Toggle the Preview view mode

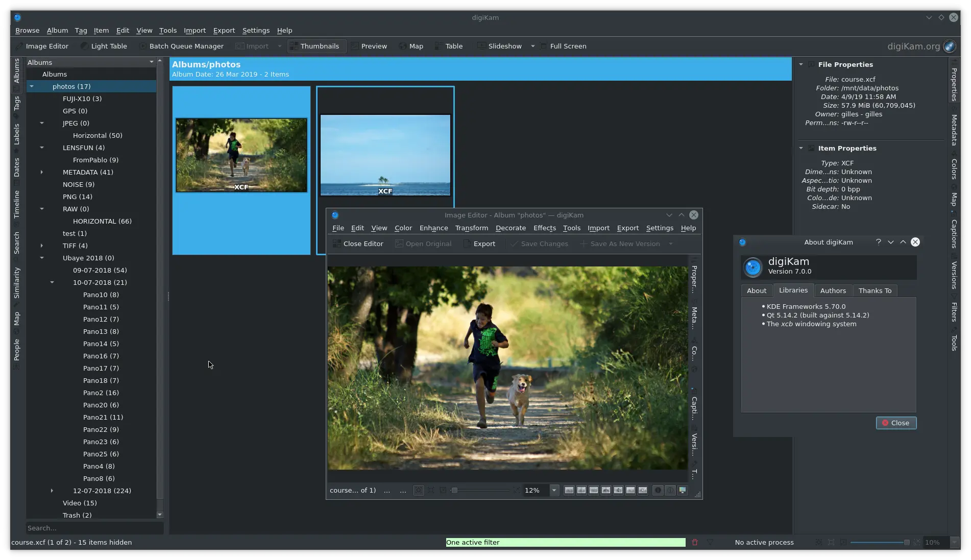[369, 46]
